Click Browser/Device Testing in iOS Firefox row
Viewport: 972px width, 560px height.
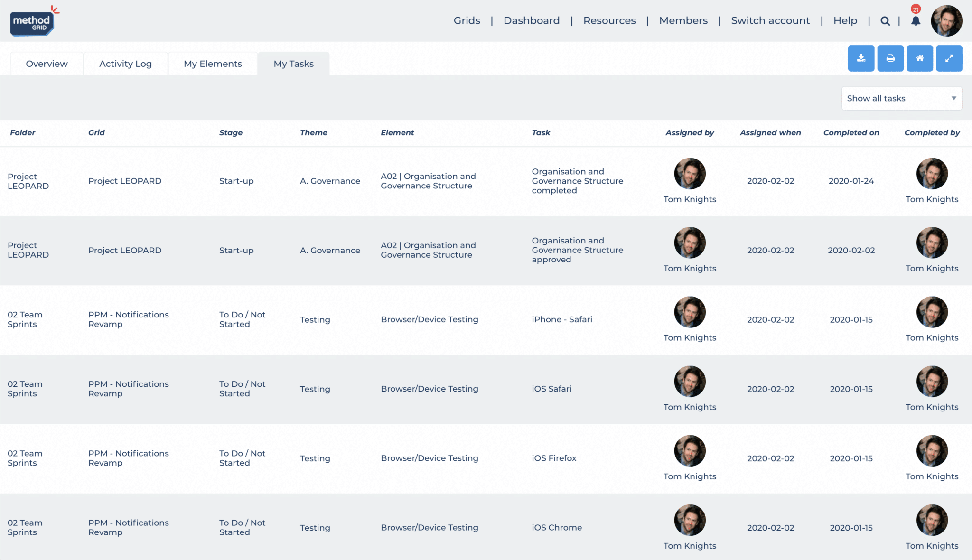[x=430, y=458]
